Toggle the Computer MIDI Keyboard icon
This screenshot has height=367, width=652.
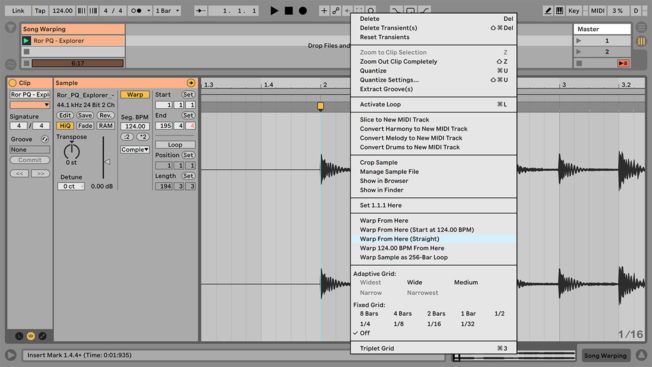coord(560,11)
